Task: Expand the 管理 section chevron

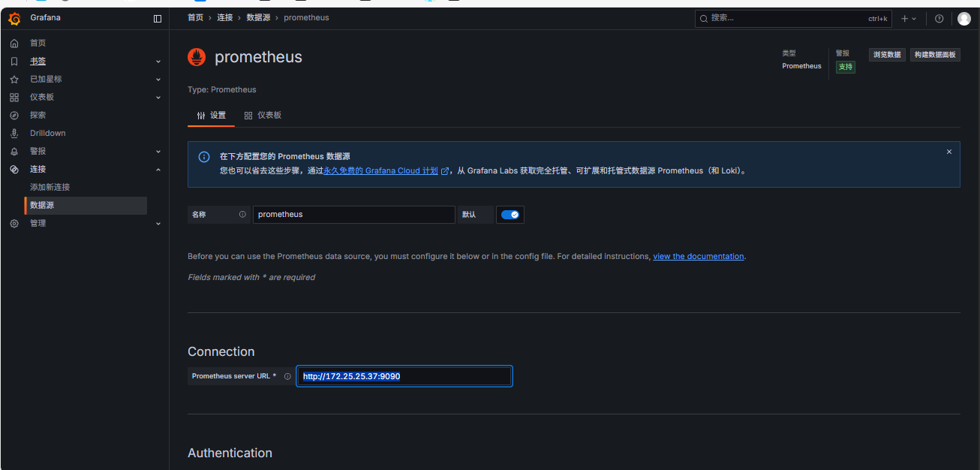Action: [x=158, y=223]
